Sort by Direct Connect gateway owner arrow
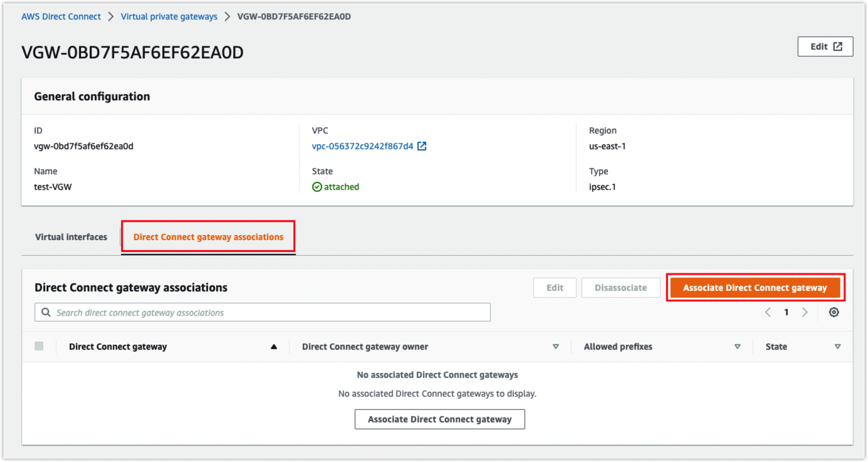The image size is (868, 462). (555, 347)
